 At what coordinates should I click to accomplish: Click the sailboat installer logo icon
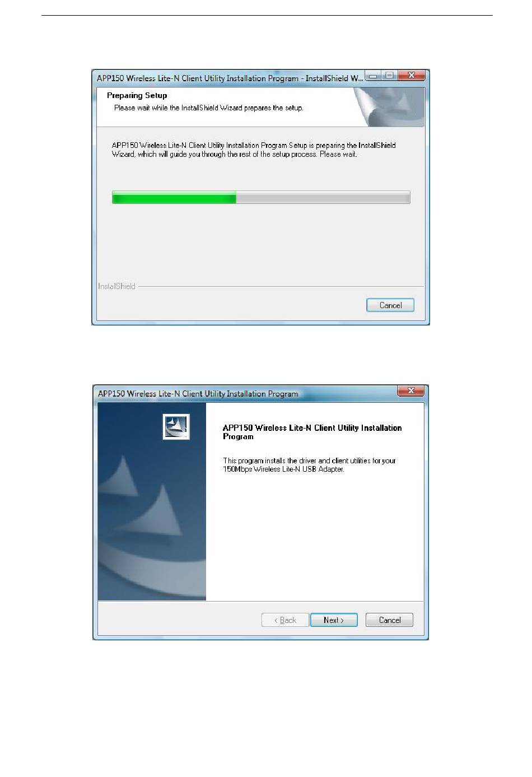click(176, 427)
